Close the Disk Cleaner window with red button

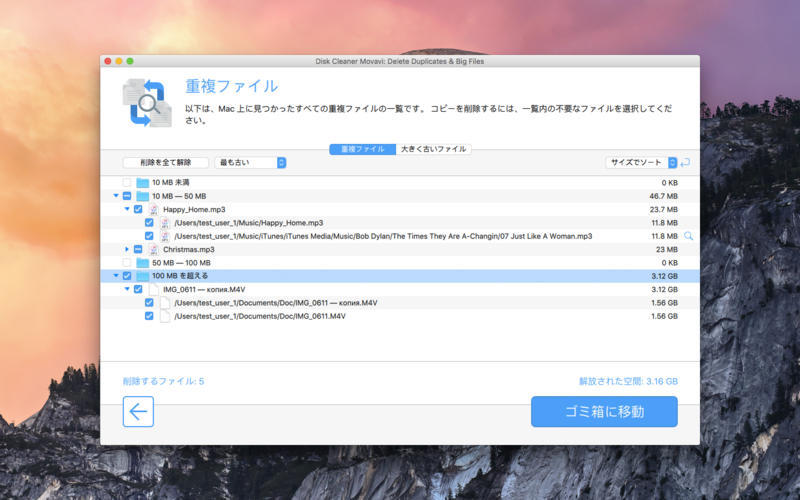tap(108, 61)
